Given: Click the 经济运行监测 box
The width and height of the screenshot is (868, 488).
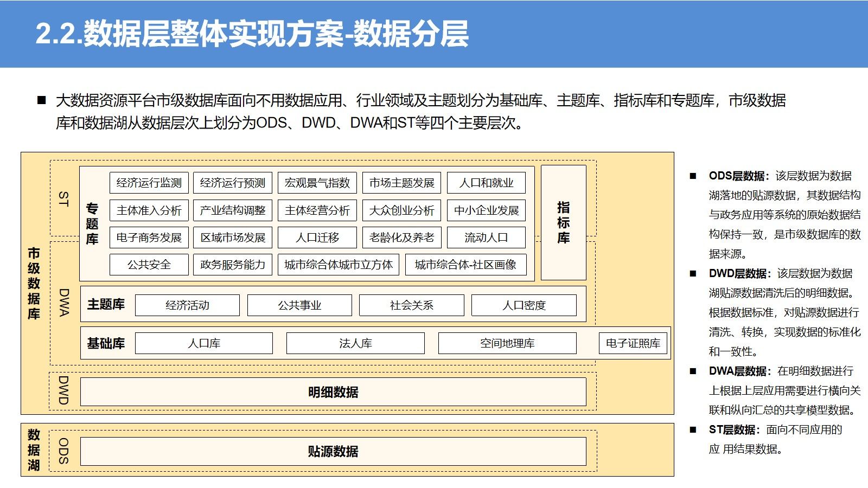Looking at the screenshot, I should point(149,183).
